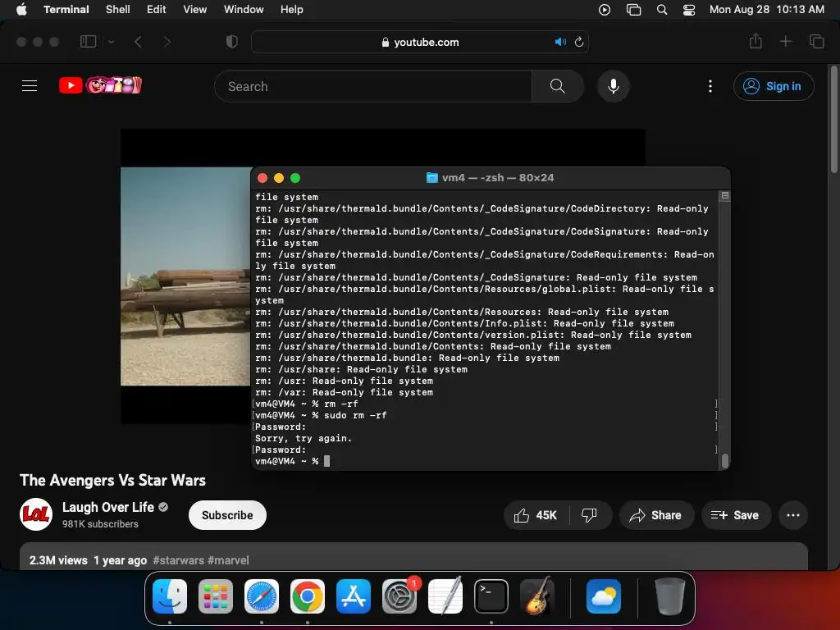Click the Safari page scrollbar
Viewport: 840px width, 630px height.
(833, 120)
